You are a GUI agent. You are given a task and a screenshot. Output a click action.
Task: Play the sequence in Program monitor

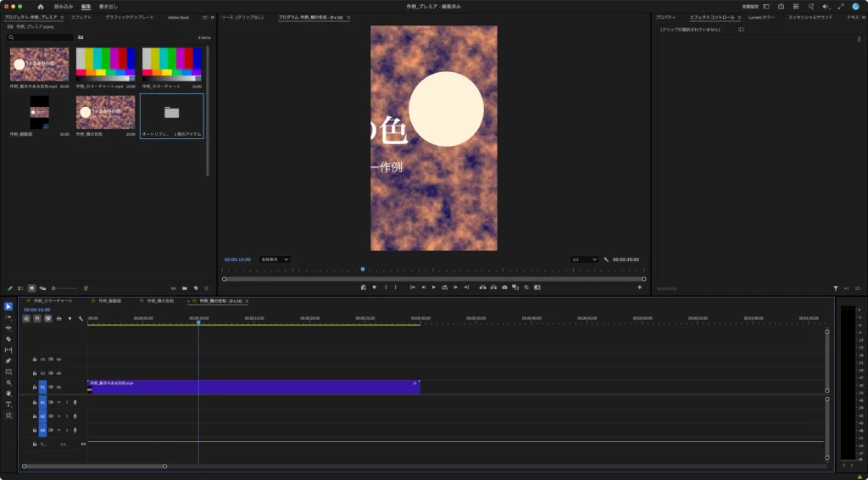(434, 287)
